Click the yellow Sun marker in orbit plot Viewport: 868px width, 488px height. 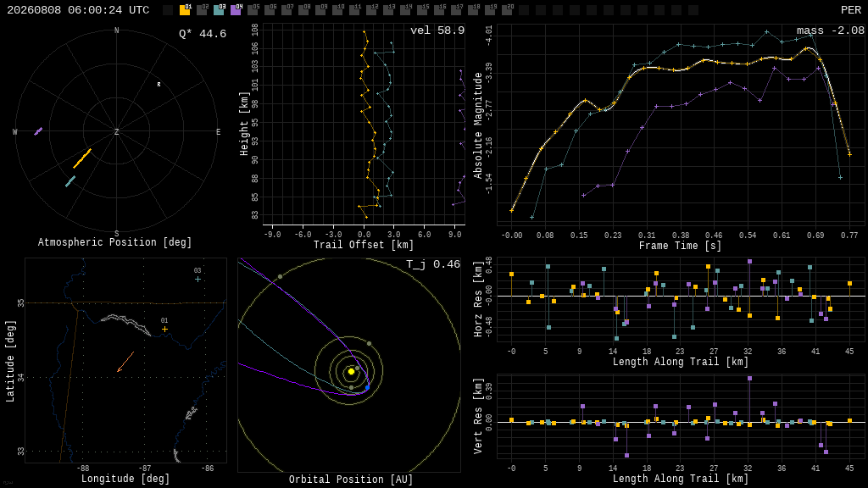click(351, 371)
